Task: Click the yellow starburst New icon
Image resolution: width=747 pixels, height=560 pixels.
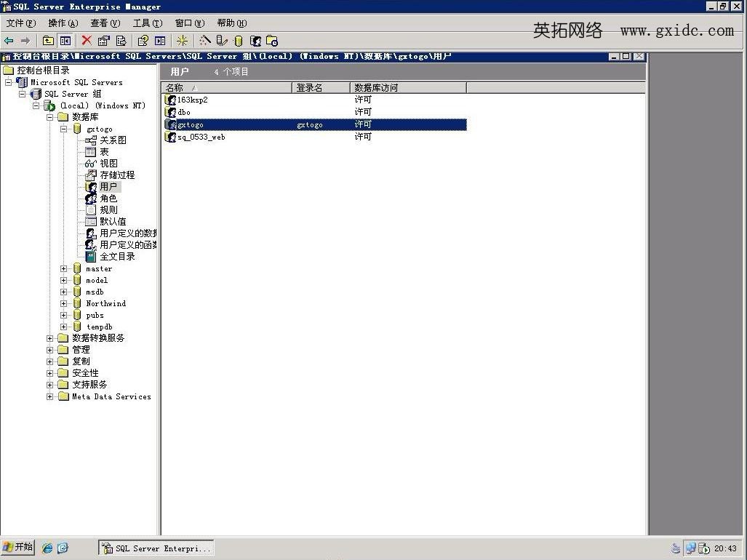Action: click(x=183, y=41)
